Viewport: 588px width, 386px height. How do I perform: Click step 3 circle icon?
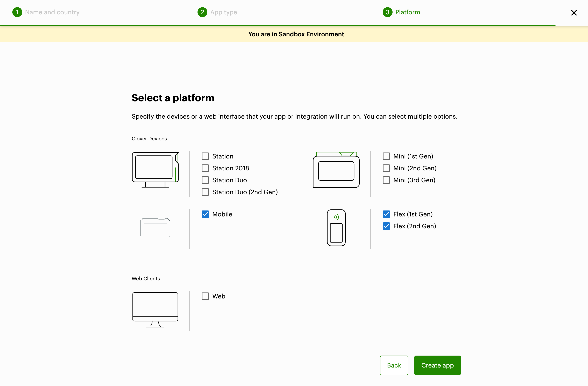tap(387, 12)
